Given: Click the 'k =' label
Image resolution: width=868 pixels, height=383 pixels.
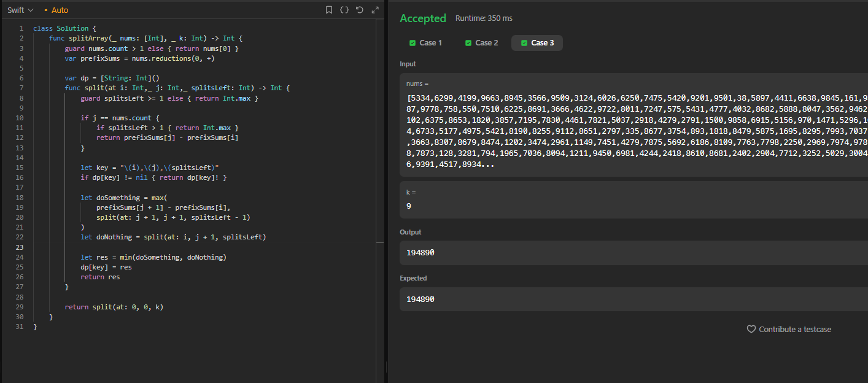Looking at the screenshot, I should 411,191.
